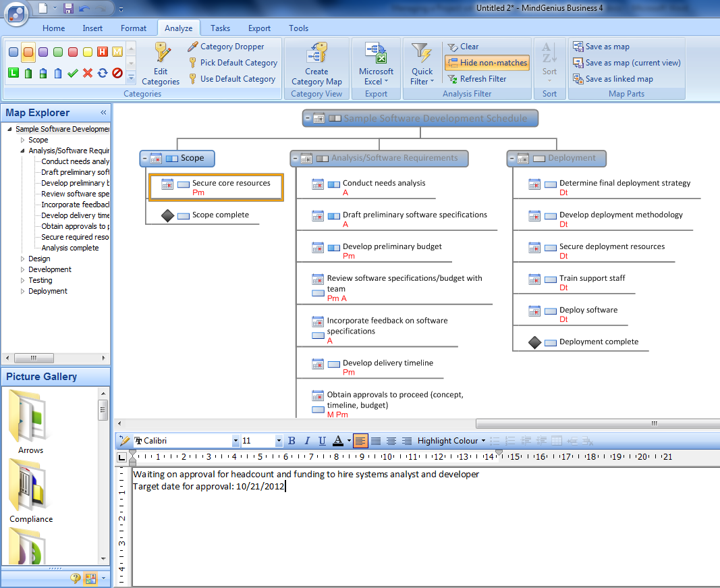This screenshot has width=720, height=588.
Task: Click the help question mark icon
Action: tap(76, 579)
